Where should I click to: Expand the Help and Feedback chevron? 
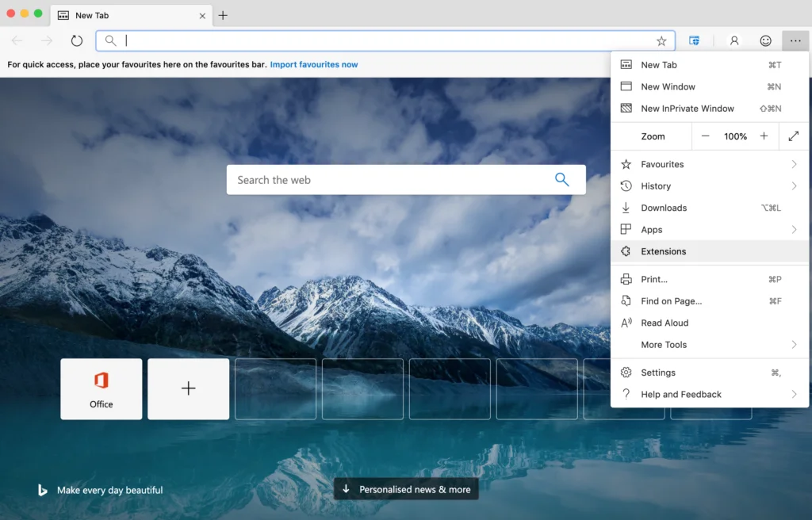tap(794, 394)
